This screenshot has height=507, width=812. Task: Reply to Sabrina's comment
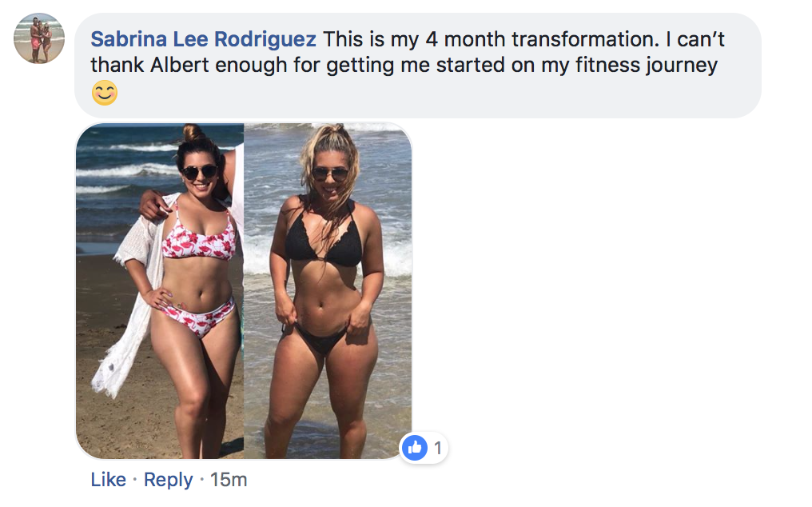click(169, 480)
